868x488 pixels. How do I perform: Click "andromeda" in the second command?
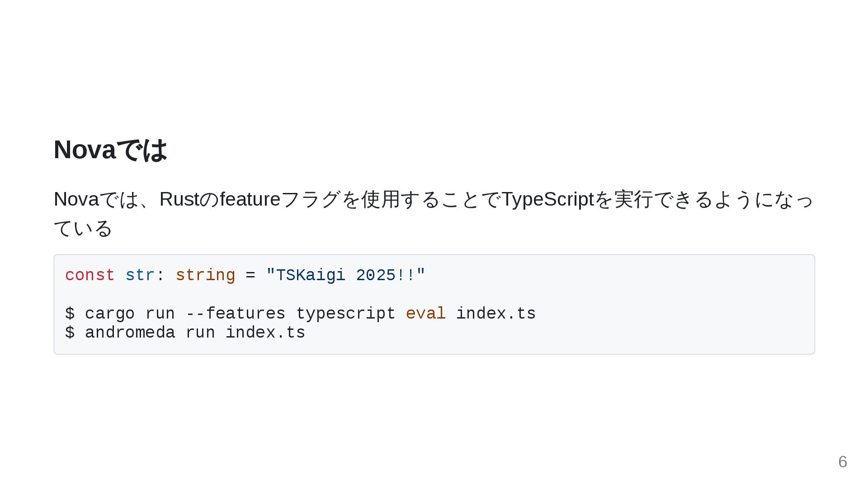[x=130, y=333]
